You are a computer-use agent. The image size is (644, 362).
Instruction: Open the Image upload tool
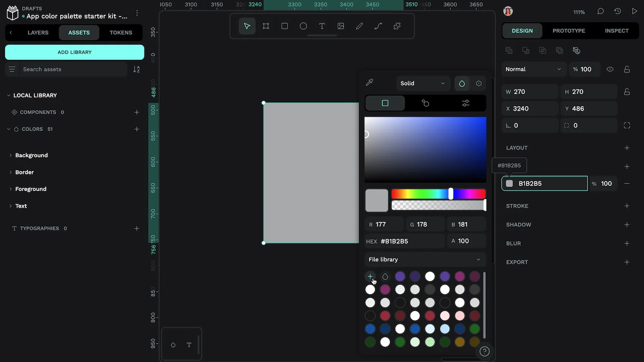(341, 26)
